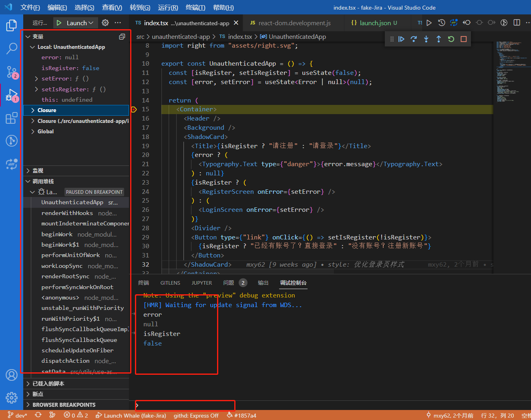Switch to the GITLENS panel tab
Screen dimensions: 531x420
coord(170,283)
